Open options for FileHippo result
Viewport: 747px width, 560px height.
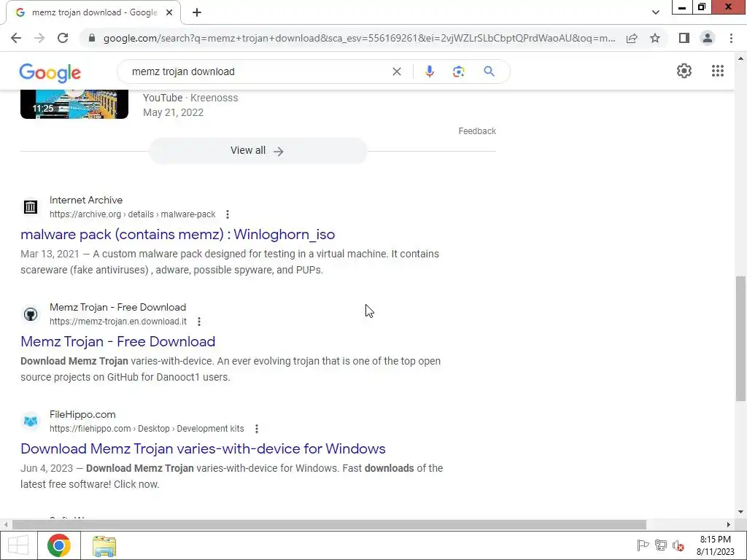(256, 429)
